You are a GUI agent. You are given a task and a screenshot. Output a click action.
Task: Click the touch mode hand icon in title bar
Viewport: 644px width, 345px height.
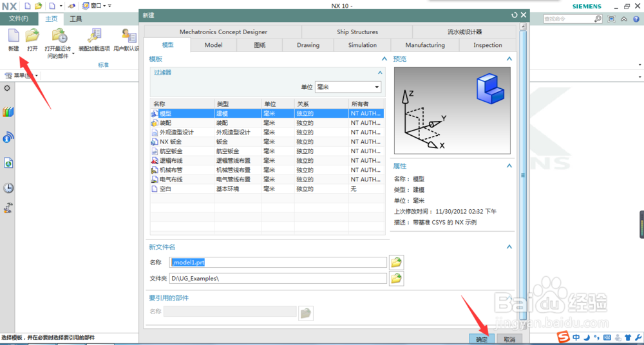[71, 6]
